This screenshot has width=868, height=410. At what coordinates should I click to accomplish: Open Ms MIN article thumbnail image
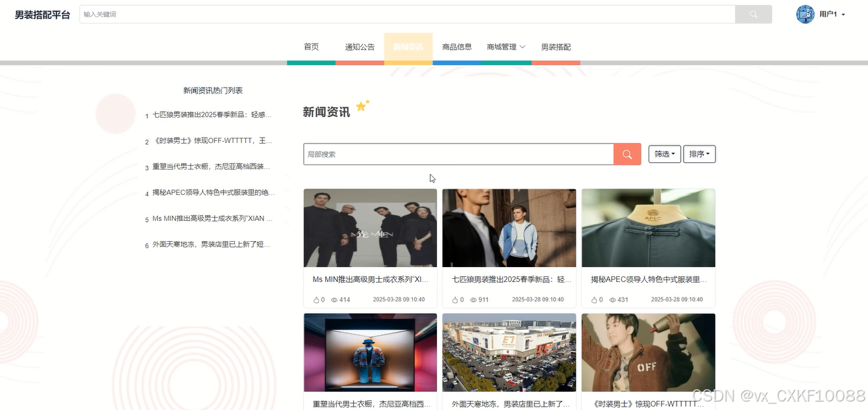(370, 228)
